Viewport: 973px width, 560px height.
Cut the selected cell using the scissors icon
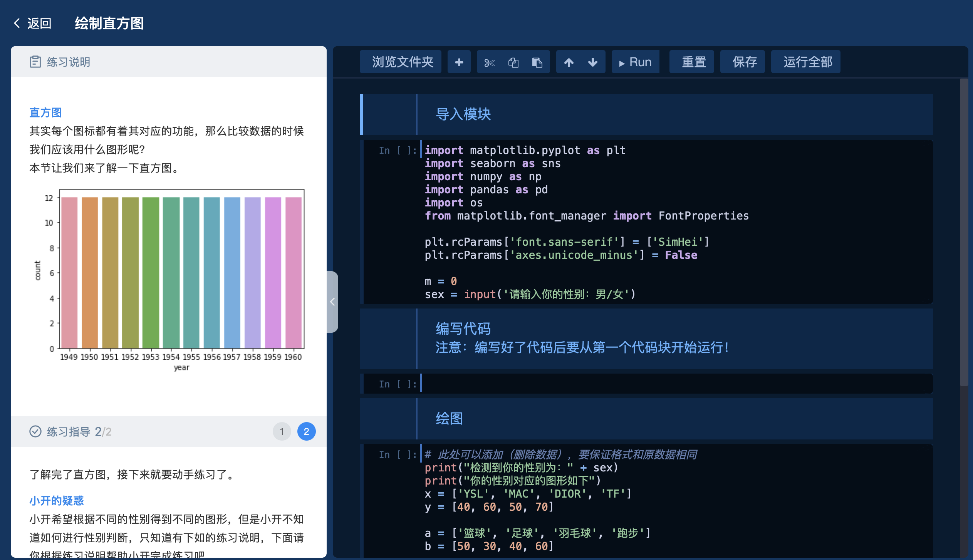[x=490, y=62]
